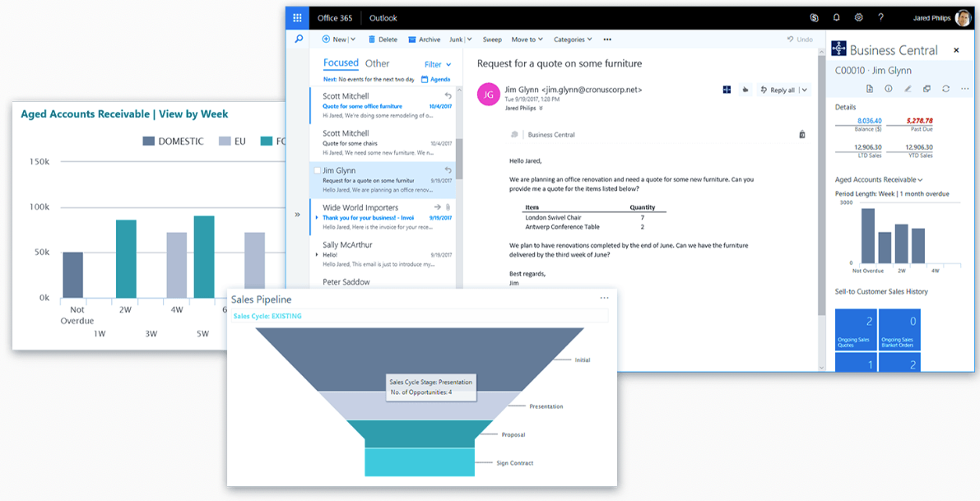Open the Categories dropdown
The height and width of the screenshot is (501, 980).
coord(573,39)
